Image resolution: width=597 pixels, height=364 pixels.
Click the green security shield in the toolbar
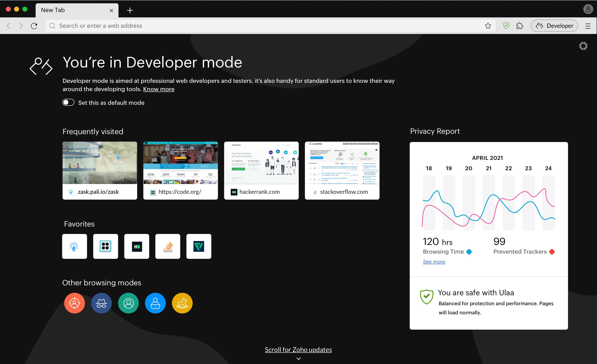pos(506,25)
